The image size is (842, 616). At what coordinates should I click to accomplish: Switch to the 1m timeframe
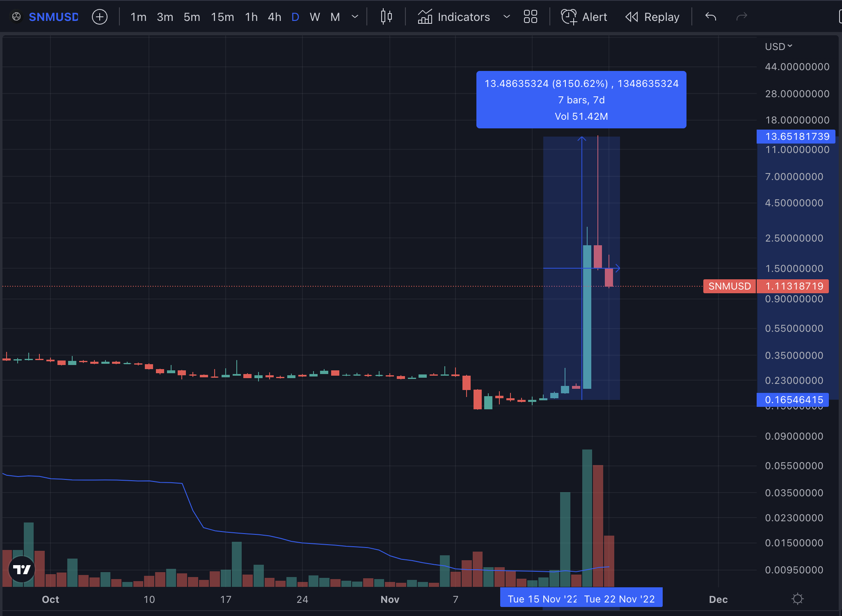click(x=138, y=17)
